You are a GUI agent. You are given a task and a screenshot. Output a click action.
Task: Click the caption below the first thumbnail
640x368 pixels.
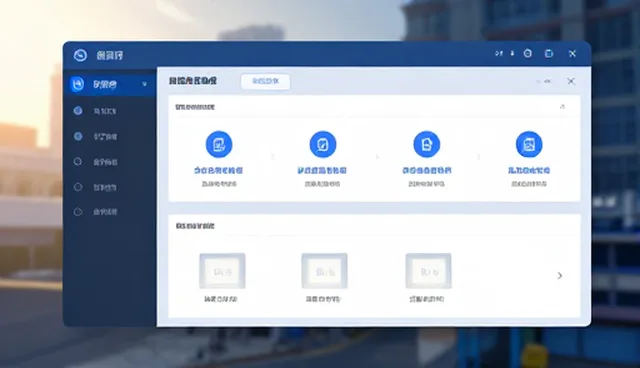[x=220, y=299]
